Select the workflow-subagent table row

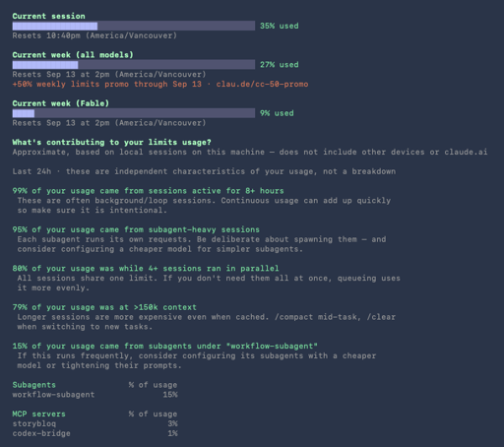click(x=94, y=395)
